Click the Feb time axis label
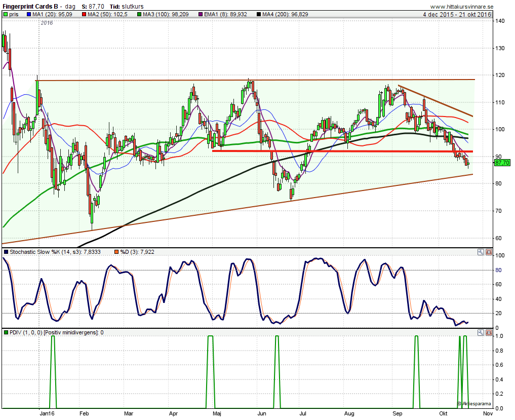Viewport: 515px width, 420px height. (x=84, y=413)
